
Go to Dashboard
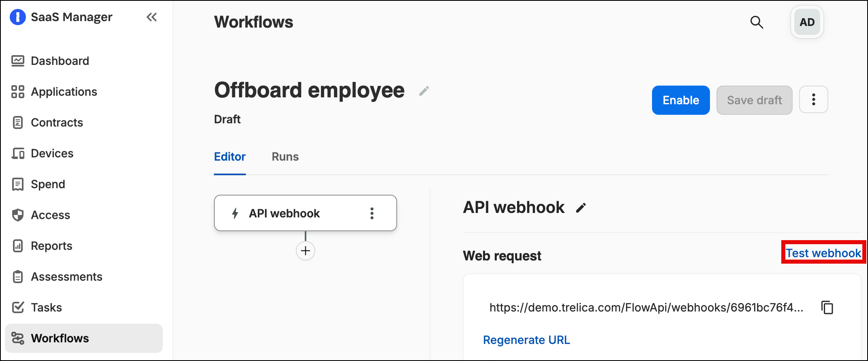pyautogui.click(x=60, y=61)
